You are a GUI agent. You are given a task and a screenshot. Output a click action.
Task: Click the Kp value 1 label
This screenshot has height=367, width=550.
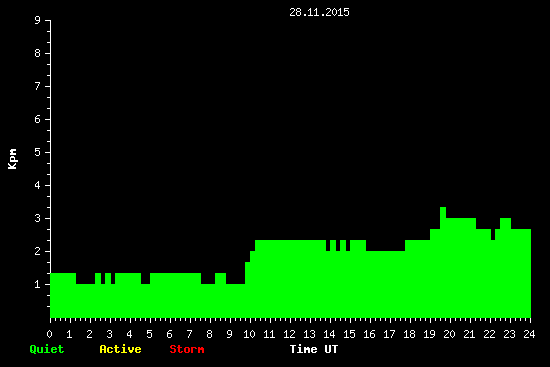(x=38, y=284)
